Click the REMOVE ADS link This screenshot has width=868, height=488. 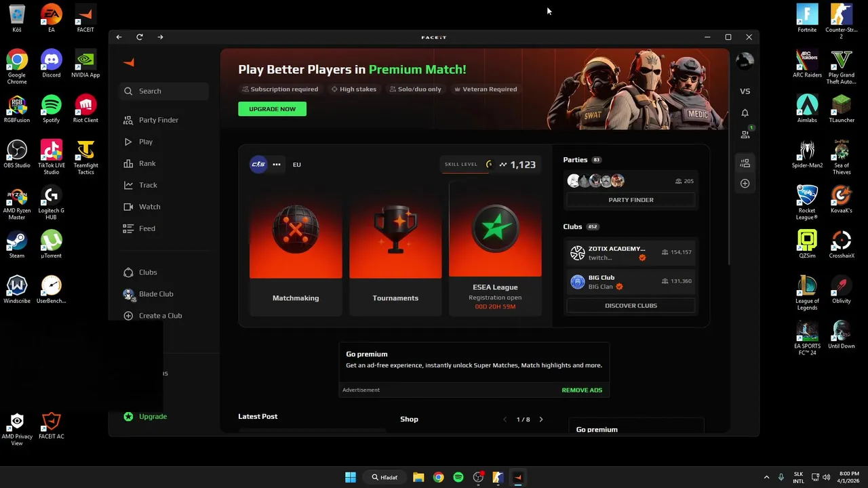coord(582,390)
